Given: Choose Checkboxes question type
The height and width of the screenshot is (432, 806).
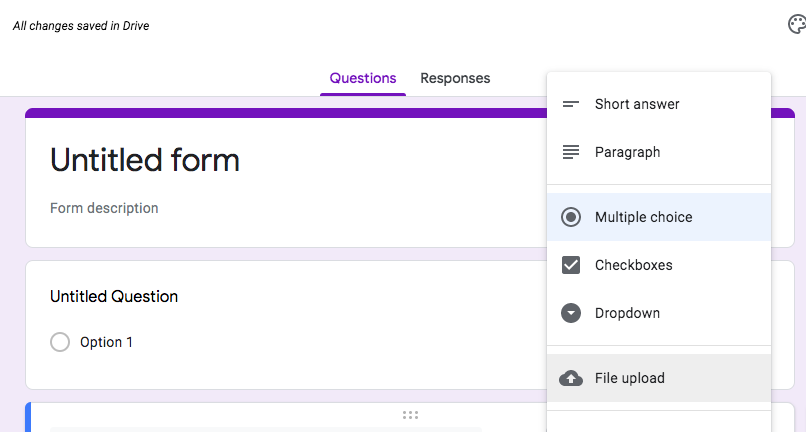Looking at the screenshot, I should (x=659, y=265).
